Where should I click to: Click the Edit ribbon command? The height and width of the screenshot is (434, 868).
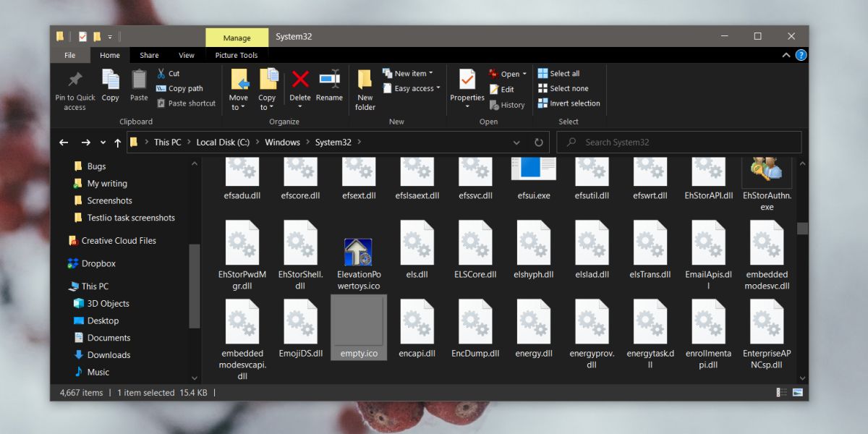click(501, 89)
